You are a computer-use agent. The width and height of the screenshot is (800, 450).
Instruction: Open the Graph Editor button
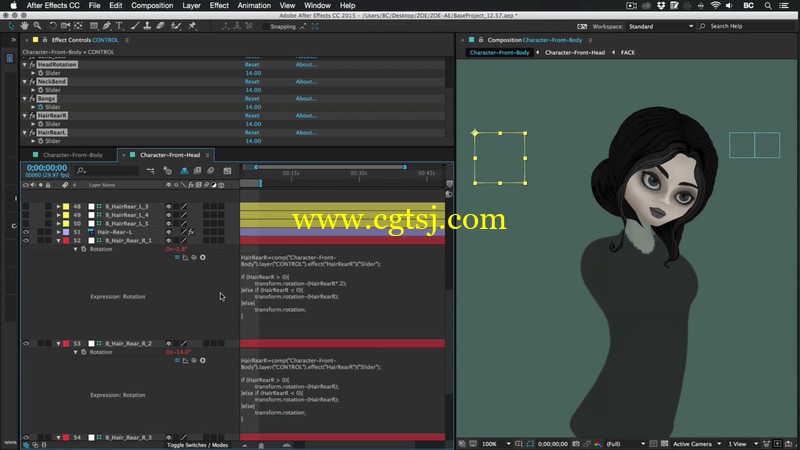228,171
